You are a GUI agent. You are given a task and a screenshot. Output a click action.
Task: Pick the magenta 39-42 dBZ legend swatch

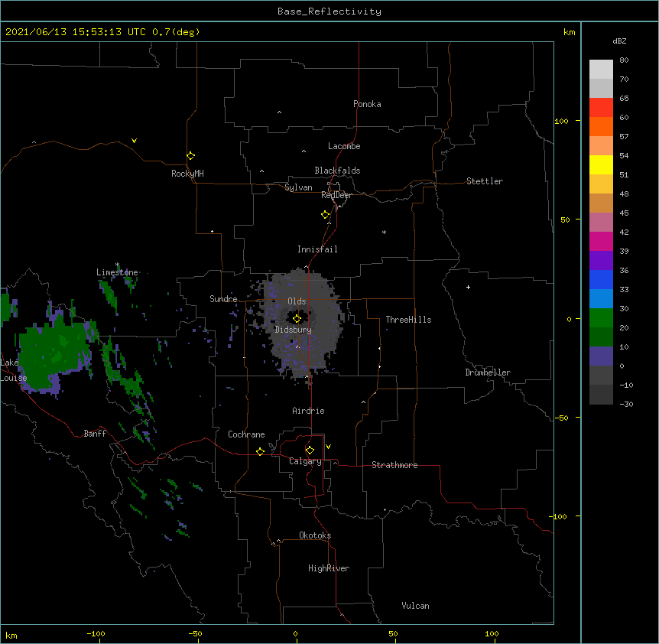pos(601,241)
